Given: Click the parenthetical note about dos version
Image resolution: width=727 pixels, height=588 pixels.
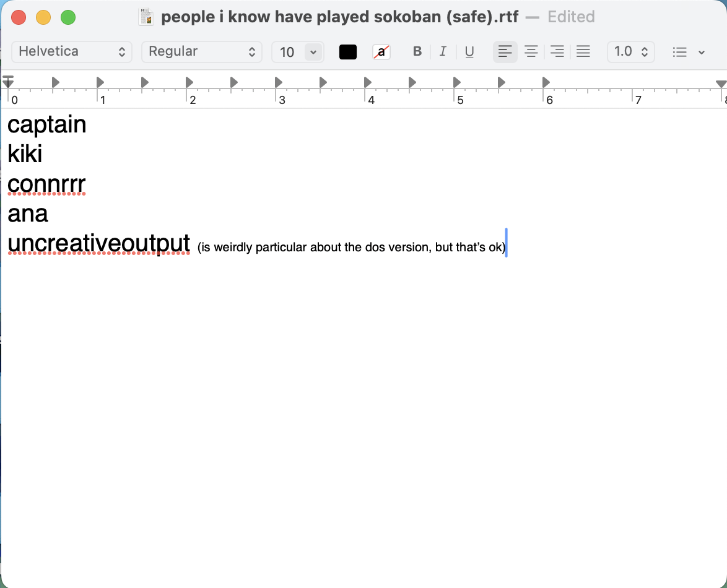Looking at the screenshot, I should coord(352,247).
